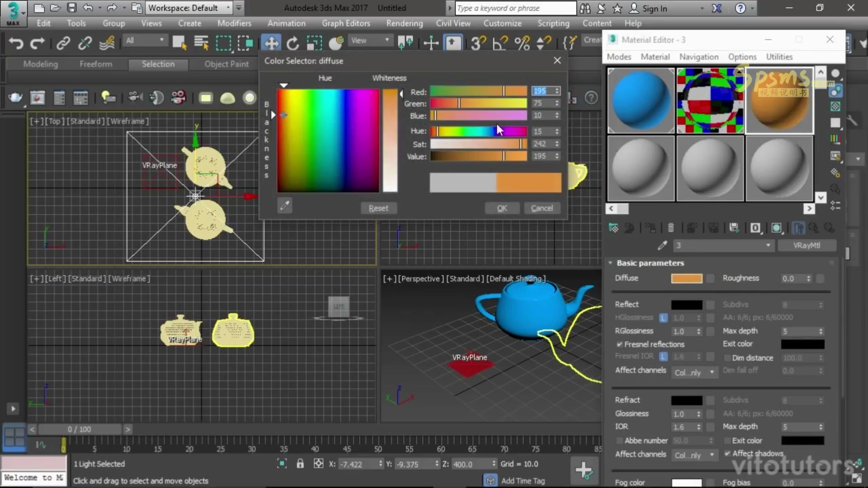Click the Sign In link
This screenshot has width=868, height=488.
coord(655,8)
